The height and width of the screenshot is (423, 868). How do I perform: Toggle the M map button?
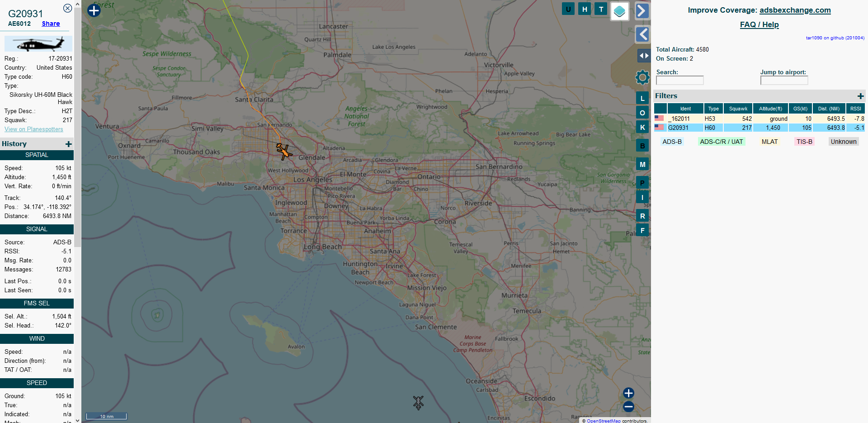point(642,164)
